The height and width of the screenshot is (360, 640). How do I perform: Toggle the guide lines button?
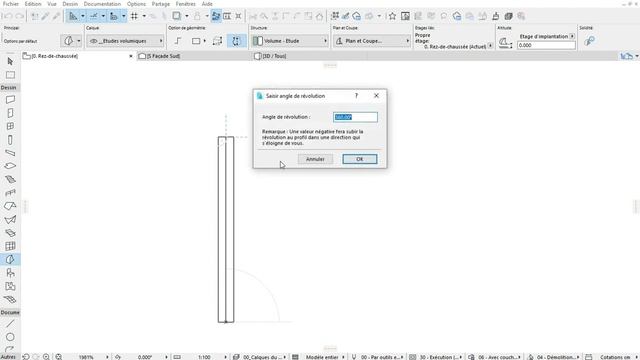(x=73, y=16)
